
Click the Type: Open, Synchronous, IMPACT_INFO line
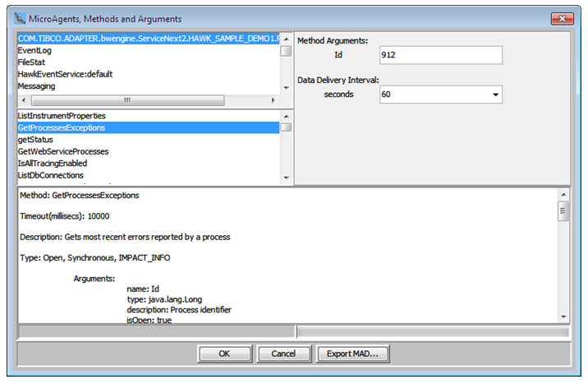click(x=95, y=258)
